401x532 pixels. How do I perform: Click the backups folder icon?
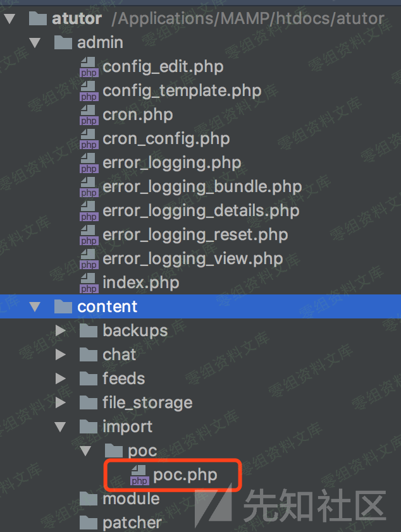pyautogui.click(x=89, y=330)
